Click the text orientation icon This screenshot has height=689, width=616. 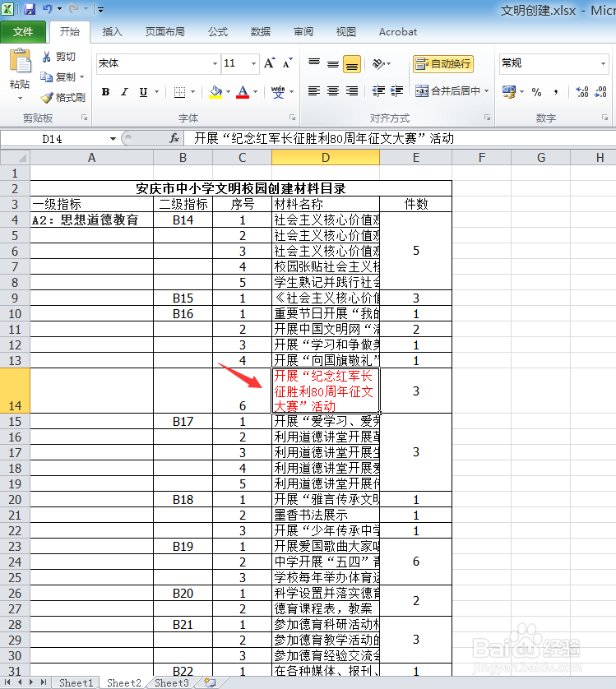[378, 64]
